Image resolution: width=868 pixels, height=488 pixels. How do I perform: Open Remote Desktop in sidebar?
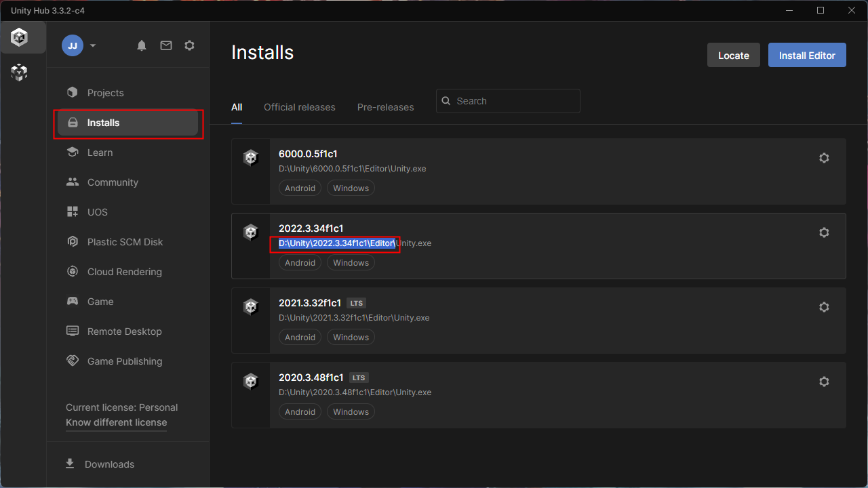point(128,331)
